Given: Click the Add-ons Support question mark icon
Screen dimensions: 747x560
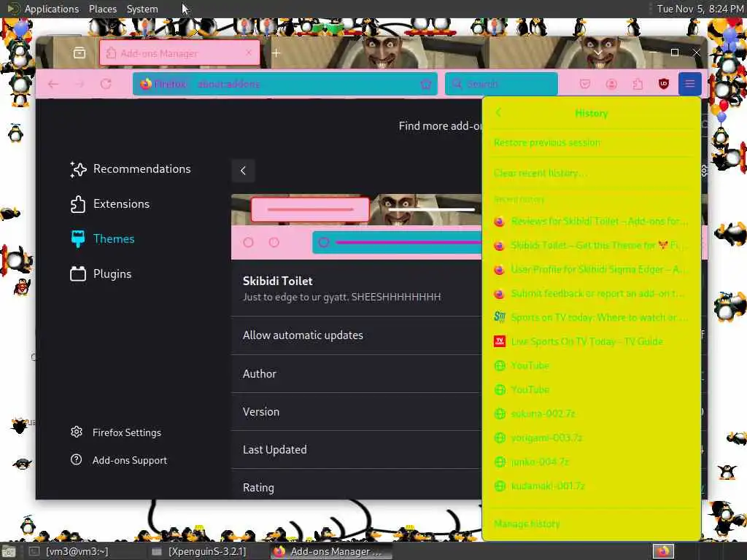Looking at the screenshot, I should (76, 459).
